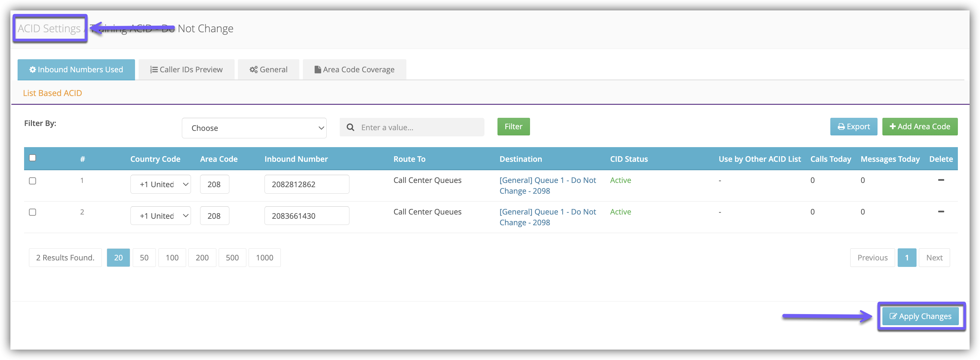Click the green Filter button
The width and height of the screenshot is (980, 360).
(x=513, y=127)
